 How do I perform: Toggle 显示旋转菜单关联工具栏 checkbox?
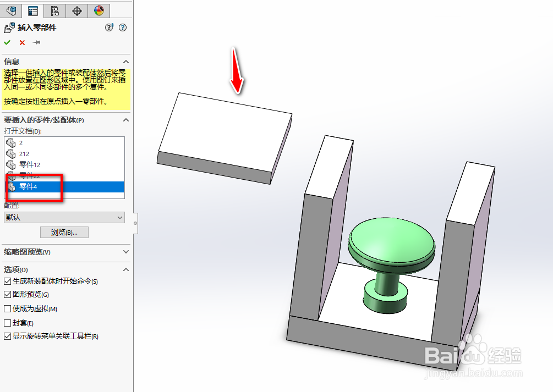(x=7, y=336)
